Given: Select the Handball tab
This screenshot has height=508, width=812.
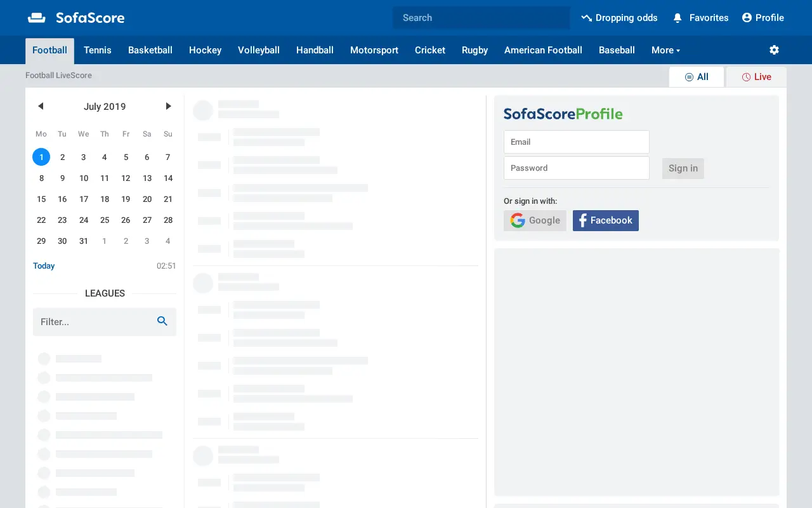Looking at the screenshot, I should coord(315,50).
